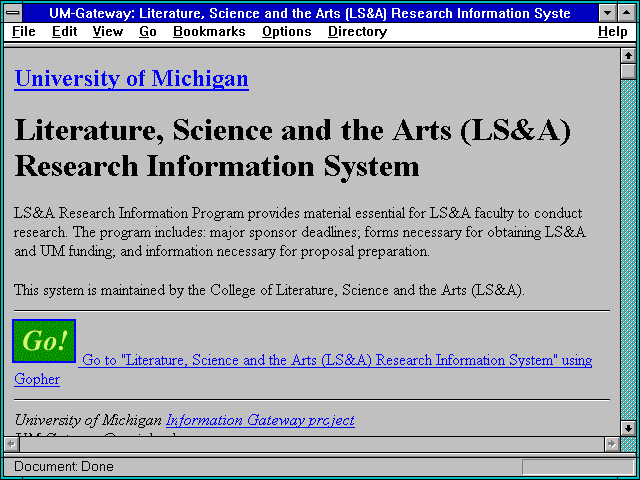Click the vertical scrollbar down arrow
The height and width of the screenshot is (480, 640).
628,428
